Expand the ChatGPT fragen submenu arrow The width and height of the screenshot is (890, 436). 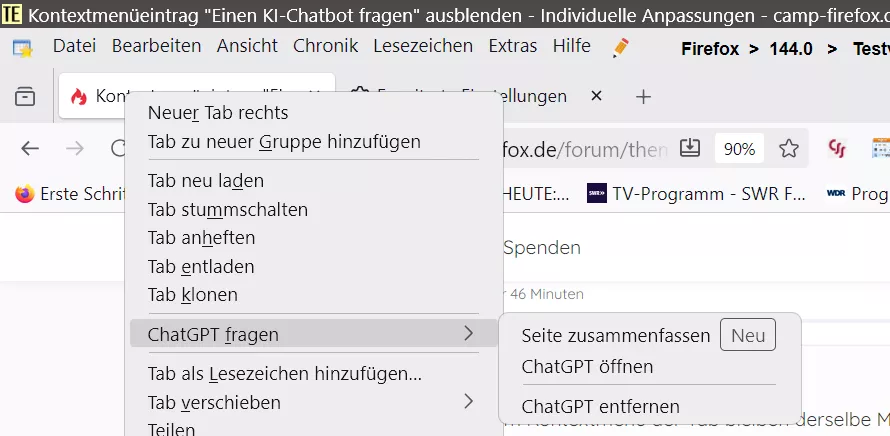coord(468,334)
